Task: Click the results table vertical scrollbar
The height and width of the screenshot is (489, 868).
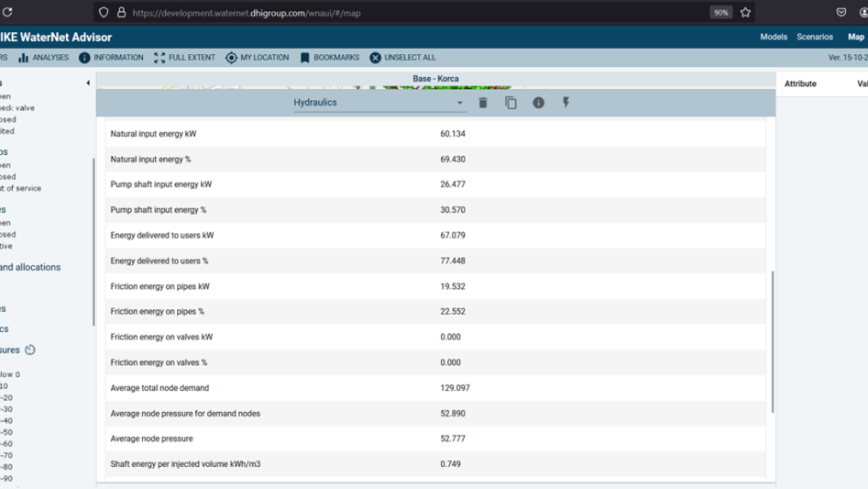Action: pos(773,341)
